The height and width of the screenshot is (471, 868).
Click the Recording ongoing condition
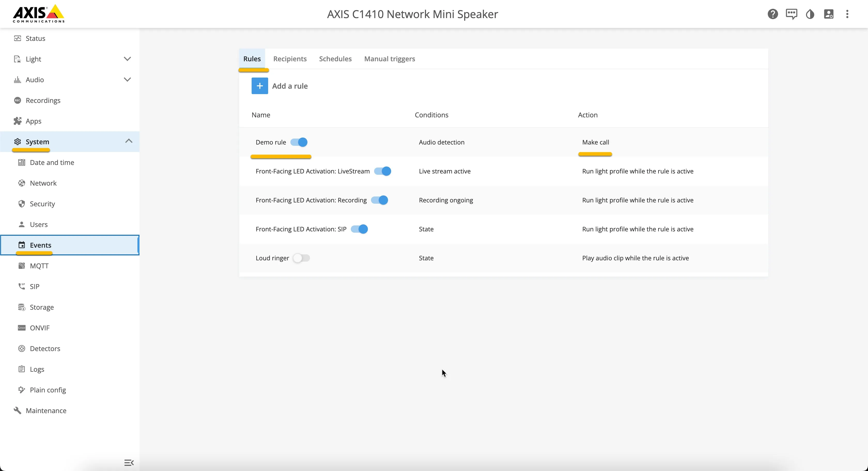click(x=446, y=200)
